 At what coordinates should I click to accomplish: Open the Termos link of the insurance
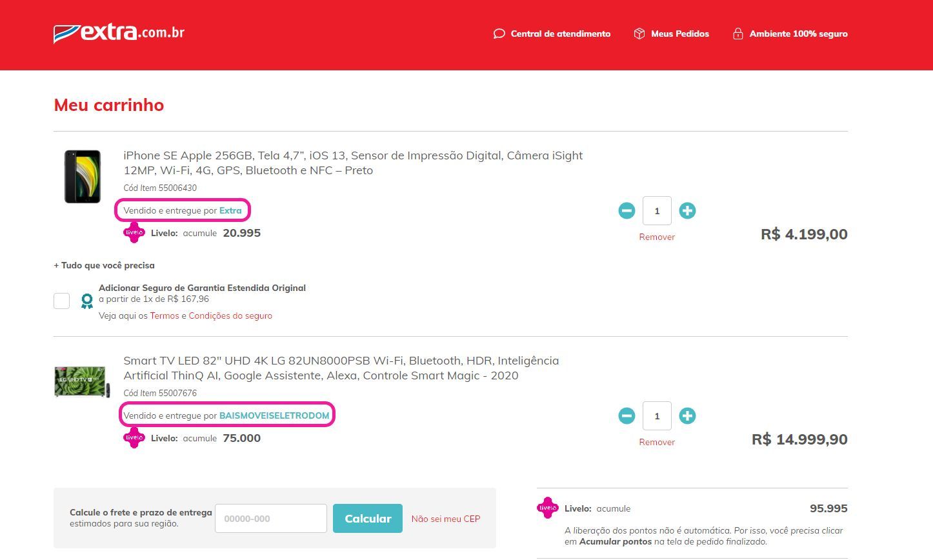tap(165, 315)
